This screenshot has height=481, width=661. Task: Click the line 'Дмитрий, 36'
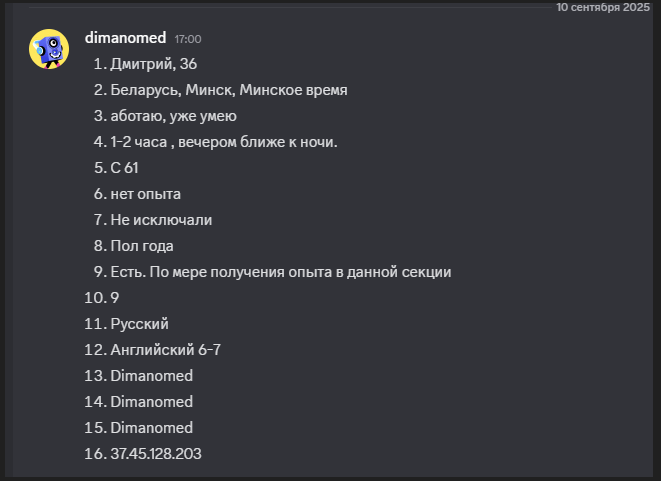(153, 64)
